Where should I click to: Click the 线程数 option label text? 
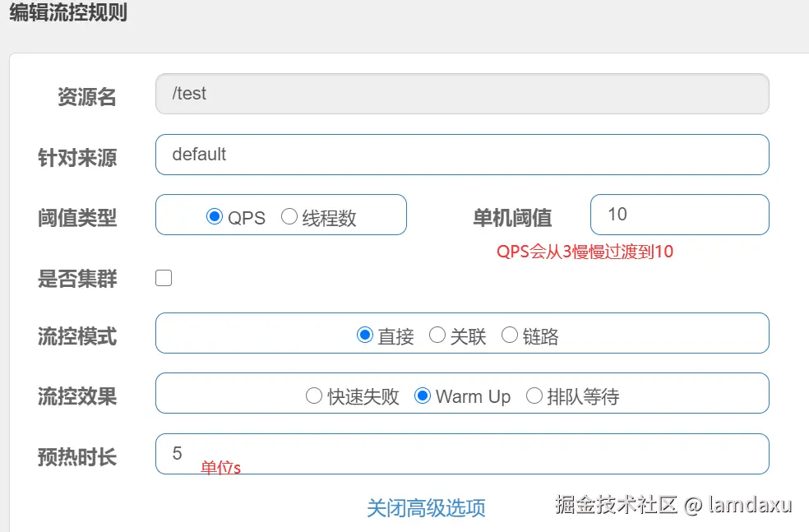[x=329, y=218]
